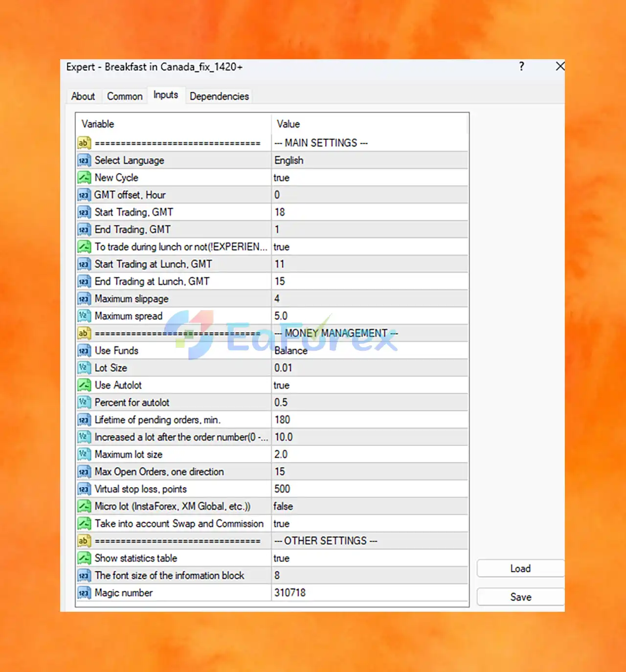Switch to the Common tab
This screenshot has height=672, width=626.
tap(125, 96)
